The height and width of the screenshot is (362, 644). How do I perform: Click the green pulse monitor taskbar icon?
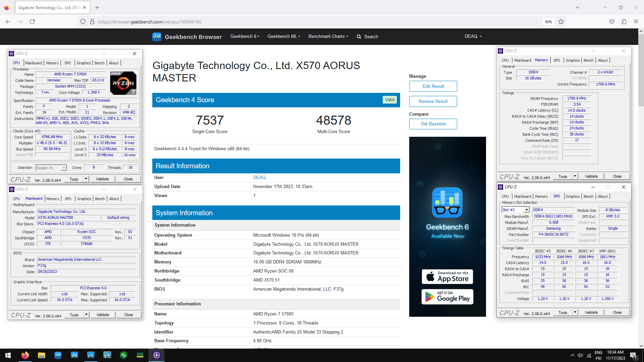click(x=123, y=355)
